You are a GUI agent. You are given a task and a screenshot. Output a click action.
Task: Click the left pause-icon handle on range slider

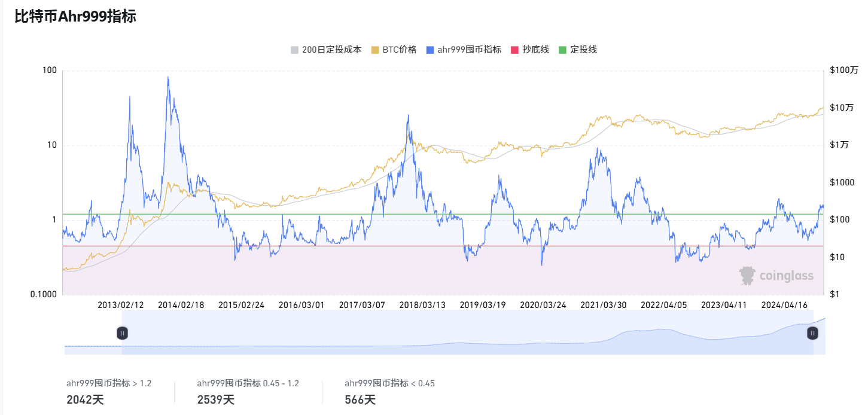click(x=122, y=333)
